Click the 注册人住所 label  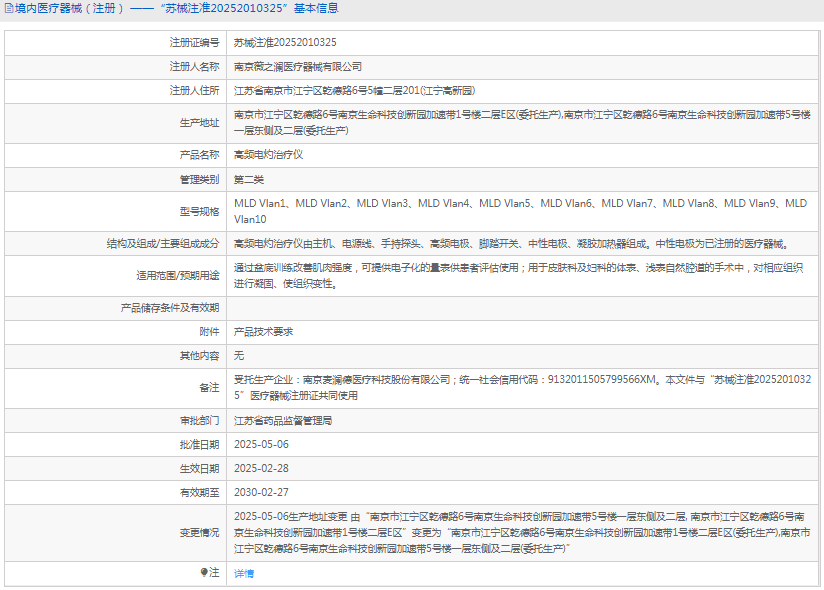pyautogui.click(x=194, y=91)
